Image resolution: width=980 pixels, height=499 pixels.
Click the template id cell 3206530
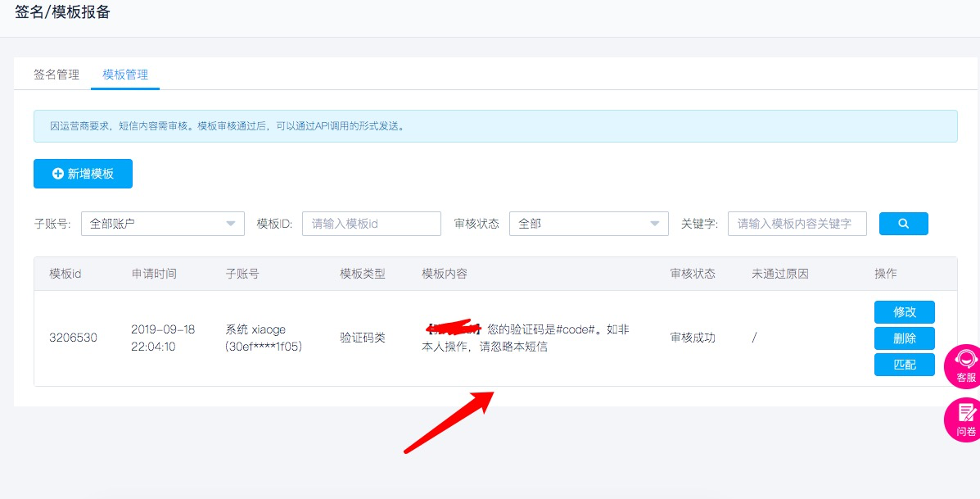73,338
